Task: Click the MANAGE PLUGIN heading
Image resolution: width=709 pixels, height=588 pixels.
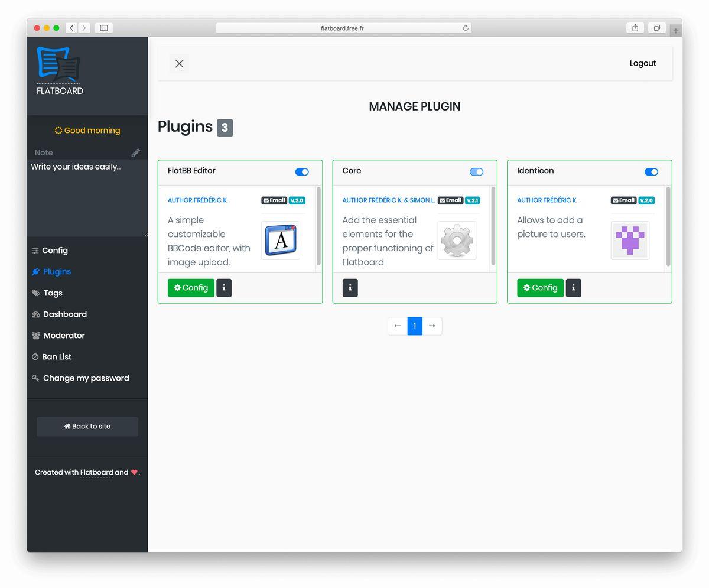Action: (x=415, y=106)
